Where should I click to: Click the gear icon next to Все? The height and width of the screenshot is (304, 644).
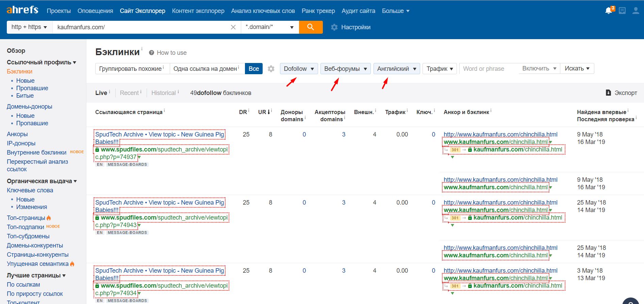(271, 69)
